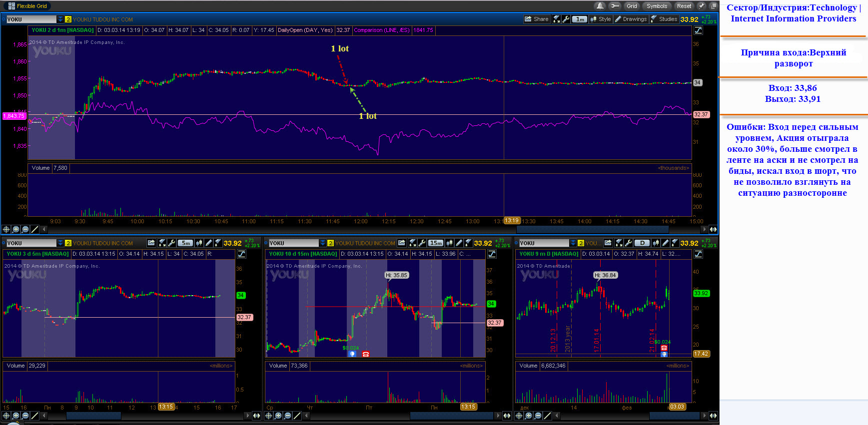Open Flexible Grid wrench settings
Image resolution: width=868 pixels, height=425 pixels.
[x=615, y=6]
